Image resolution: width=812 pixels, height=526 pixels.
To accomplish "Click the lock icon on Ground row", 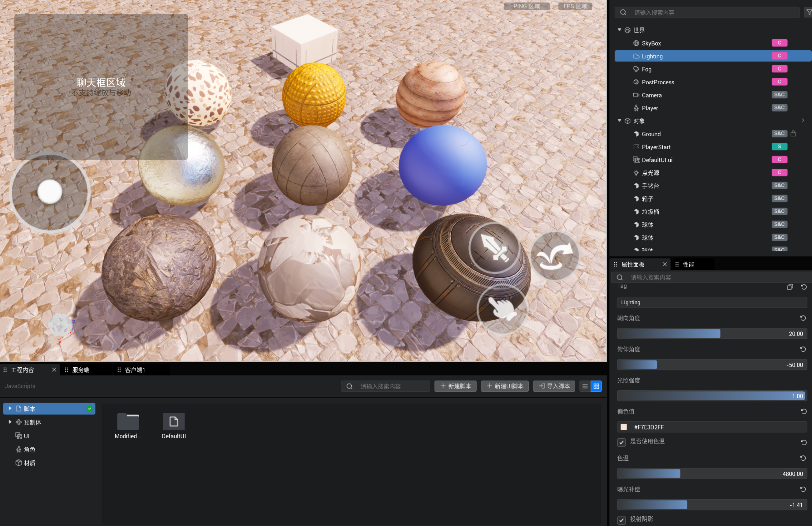I will [793, 134].
